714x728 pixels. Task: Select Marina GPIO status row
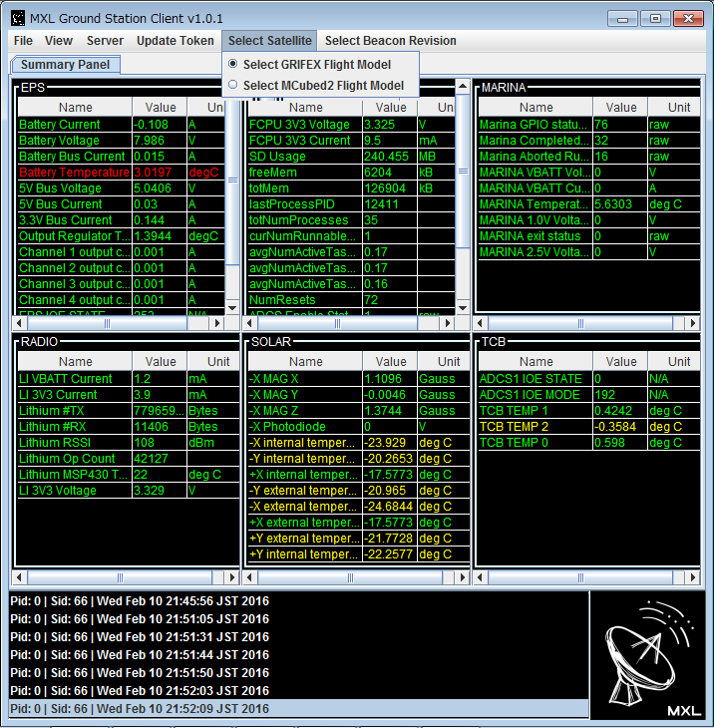pyautogui.click(x=589, y=125)
